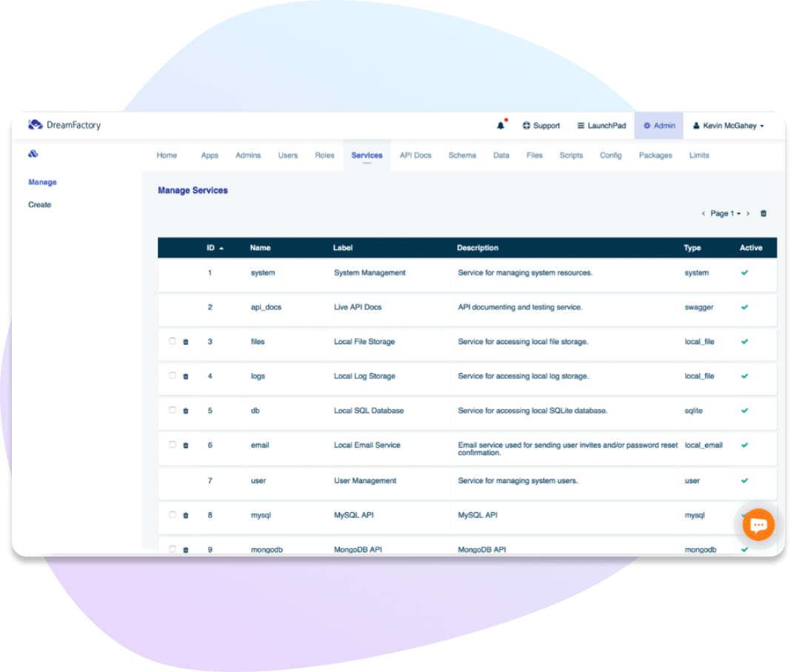Click the DreamFactory logo in header
The height and width of the screenshot is (672, 791).
[x=64, y=124]
